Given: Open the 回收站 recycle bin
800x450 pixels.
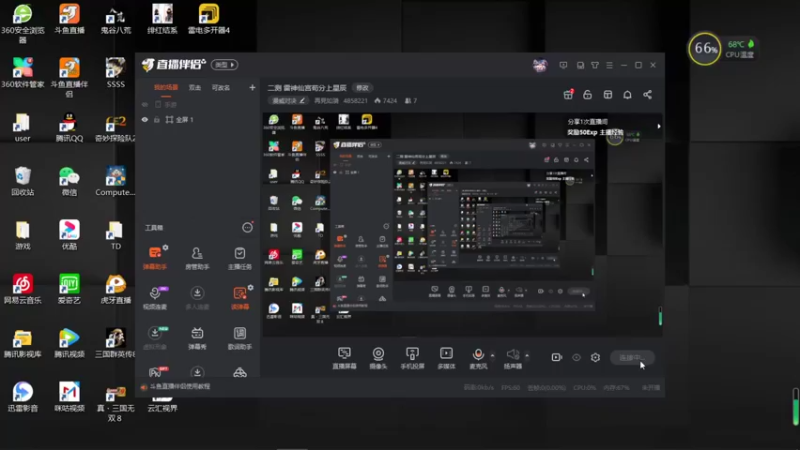Looking at the screenshot, I should 22,181.
